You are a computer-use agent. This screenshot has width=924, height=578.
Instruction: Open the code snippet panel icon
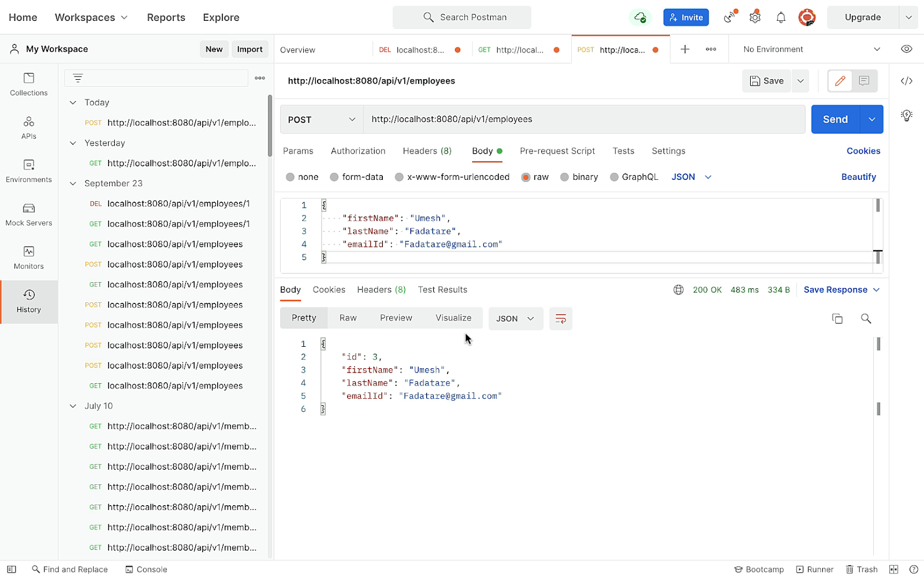907,81
